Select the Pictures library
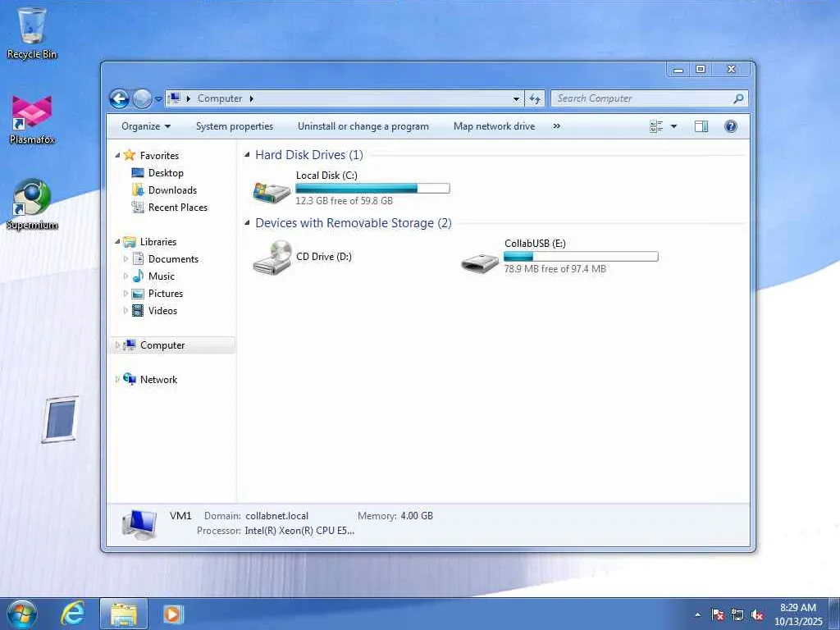Viewport: 840px width, 630px height. point(166,294)
